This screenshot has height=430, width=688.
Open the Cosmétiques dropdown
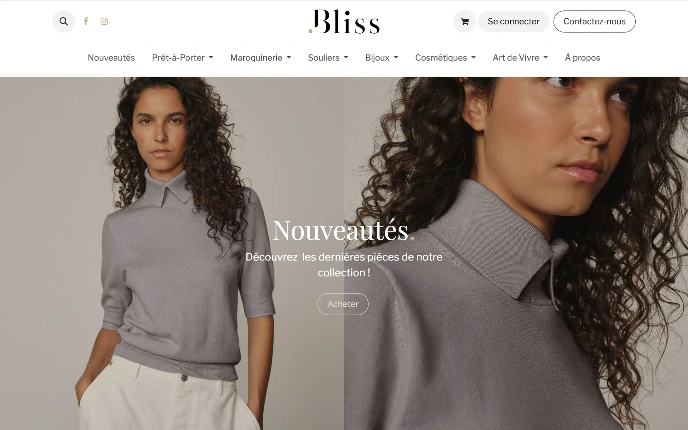tap(445, 57)
